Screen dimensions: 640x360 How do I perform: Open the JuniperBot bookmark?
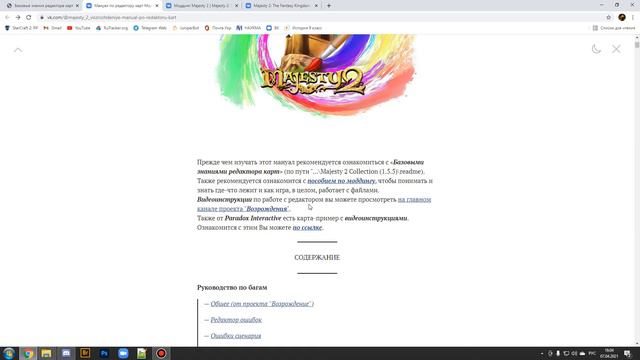(x=186, y=28)
